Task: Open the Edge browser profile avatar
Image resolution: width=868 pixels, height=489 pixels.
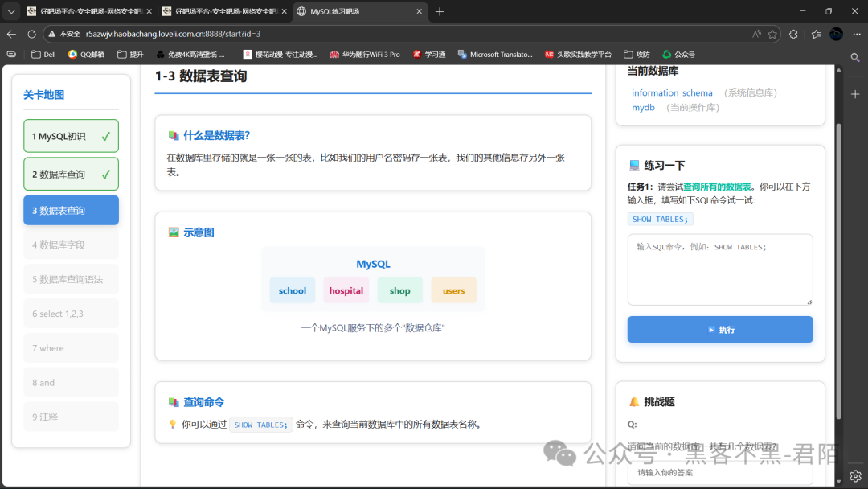Action: click(833, 33)
